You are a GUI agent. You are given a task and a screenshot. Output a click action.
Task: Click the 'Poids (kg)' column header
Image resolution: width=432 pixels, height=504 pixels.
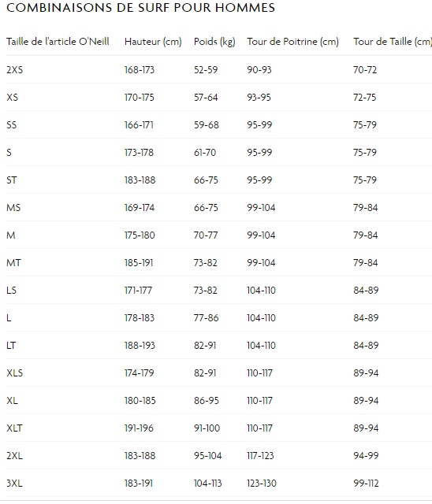(214, 42)
